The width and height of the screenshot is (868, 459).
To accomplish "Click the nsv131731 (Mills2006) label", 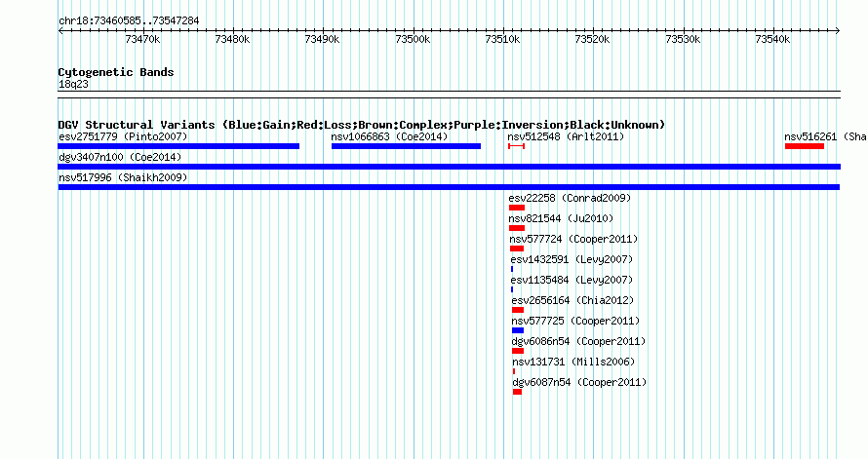I will 574,362.
